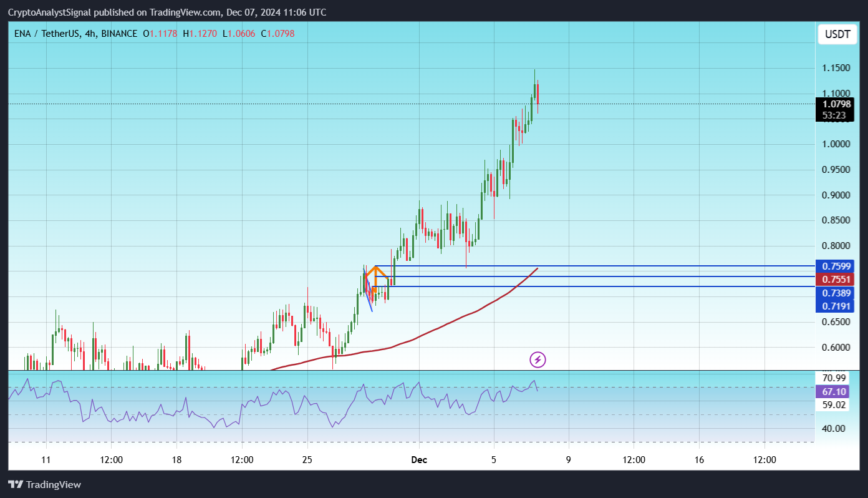Screen dimensions: 868x498
Task: Click the 18 date label on time axis
Action: pyautogui.click(x=176, y=461)
